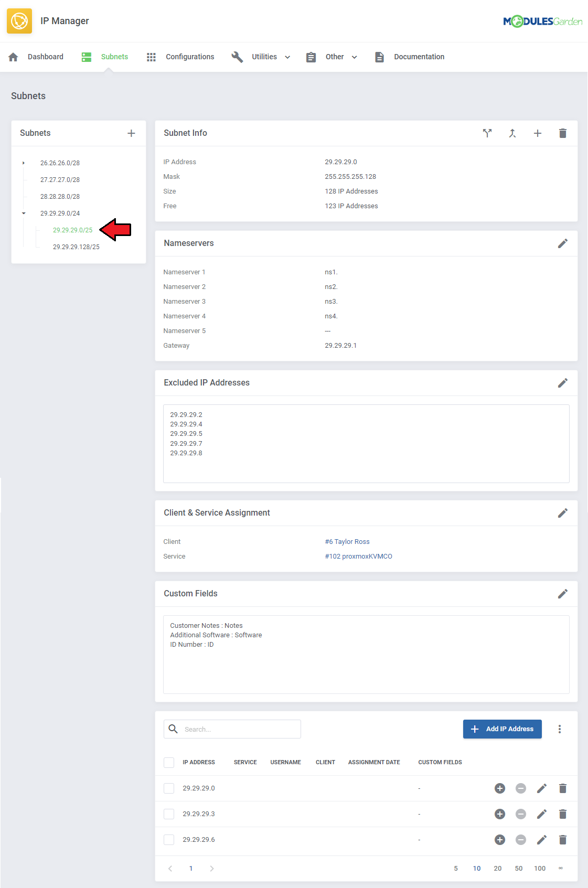Show 5 entries per page
The height and width of the screenshot is (888, 588).
(x=456, y=869)
